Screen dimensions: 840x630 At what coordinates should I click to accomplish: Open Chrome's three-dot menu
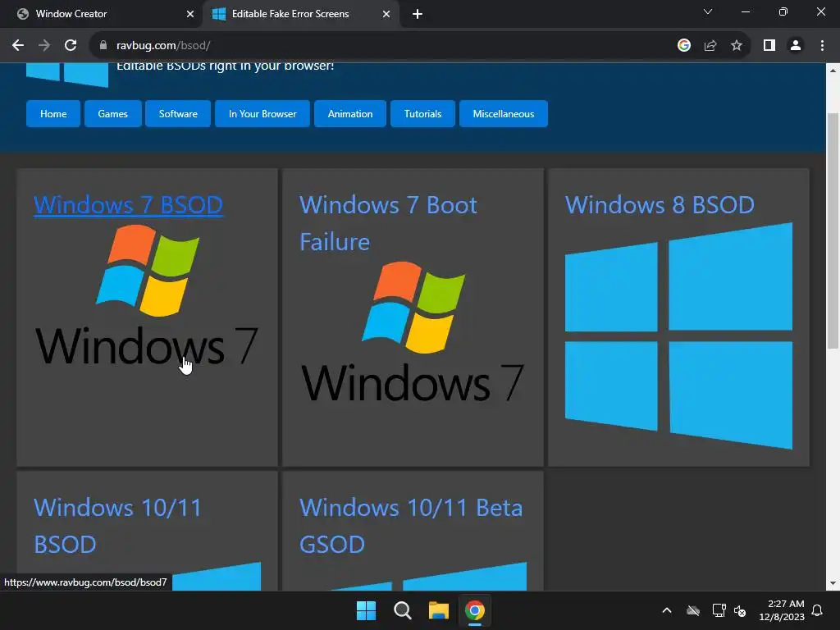click(x=822, y=46)
